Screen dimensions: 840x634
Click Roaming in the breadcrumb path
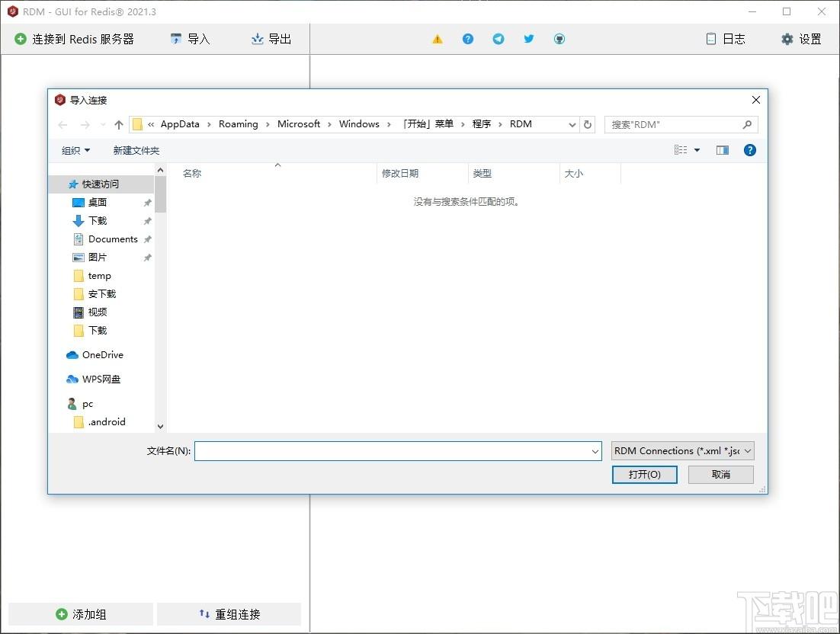(x=239, y=124)
